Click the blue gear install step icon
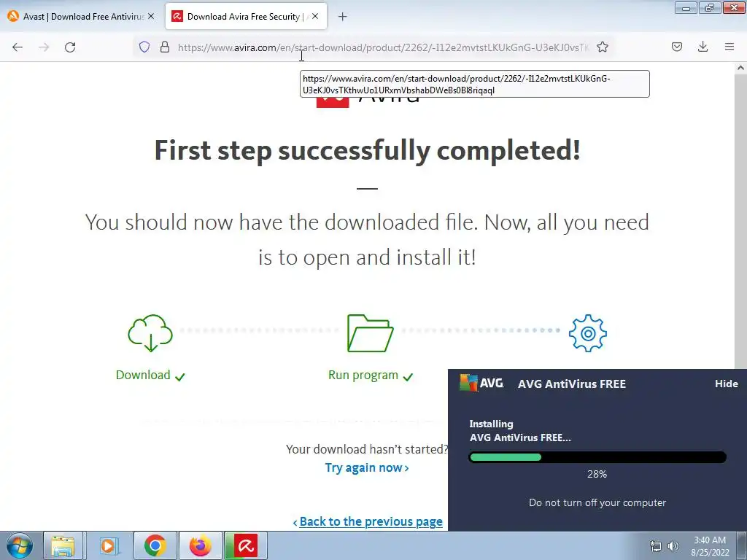This screenshot has height=560, width=747. coord(588,332)
